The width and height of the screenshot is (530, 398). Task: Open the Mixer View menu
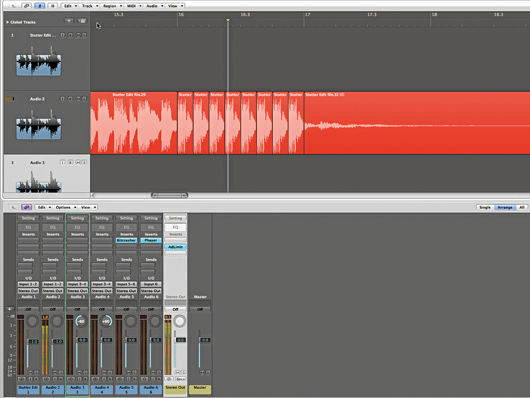click(89, 207)
